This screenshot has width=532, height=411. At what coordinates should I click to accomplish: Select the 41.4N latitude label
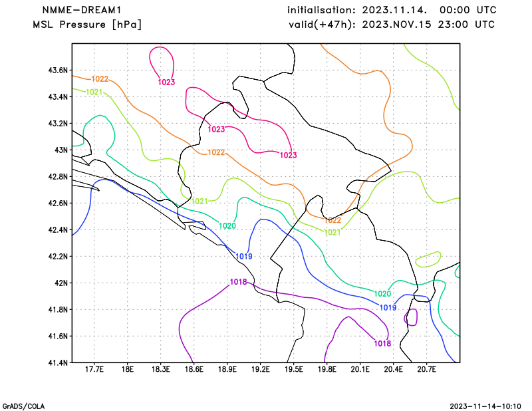pyautogui.click(x=58, y=362)
